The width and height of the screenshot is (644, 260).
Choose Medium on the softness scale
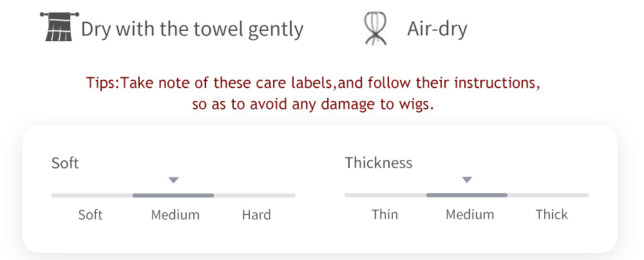coord(175,215)
